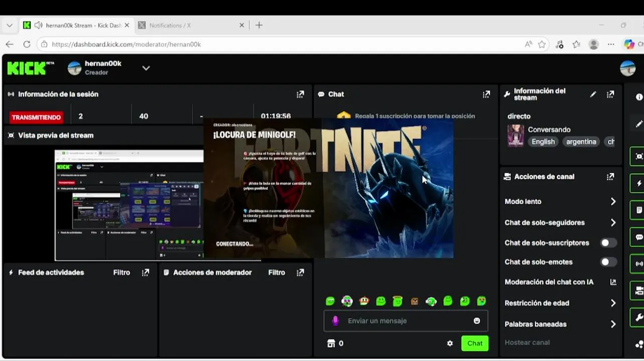Toggle the document note icon in right sidebar
Viewport: 644px width, 361px height.
638,210
